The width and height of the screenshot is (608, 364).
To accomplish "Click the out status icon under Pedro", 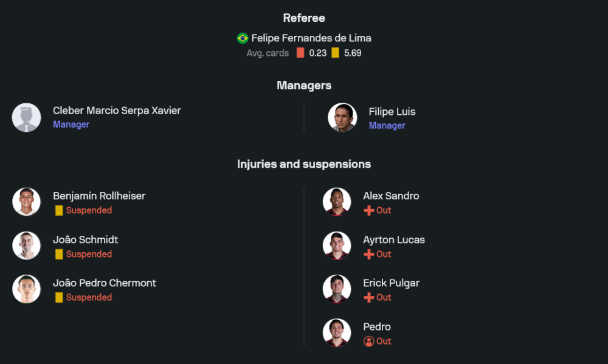I will click(368, 342).
